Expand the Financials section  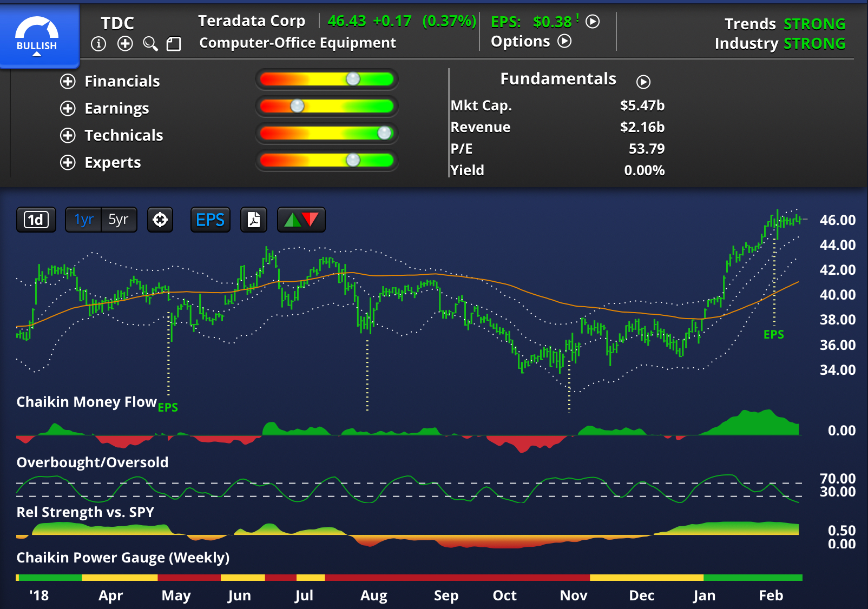pos(68,82)
